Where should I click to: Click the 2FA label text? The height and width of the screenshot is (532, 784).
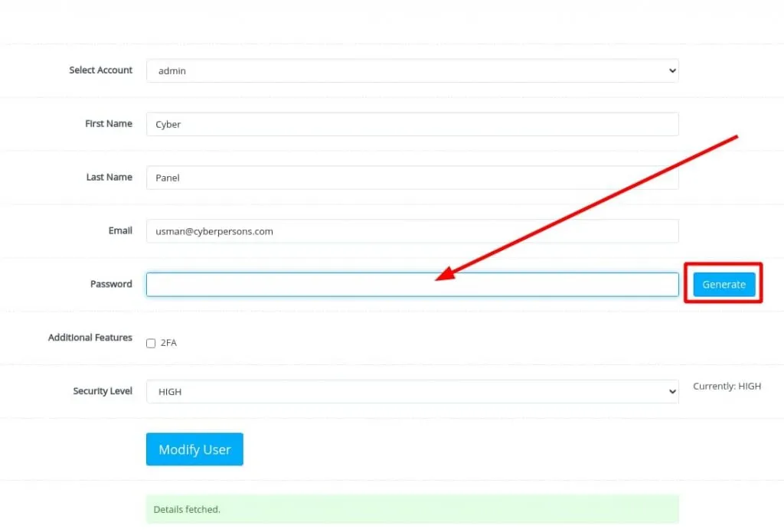(x=168, y=343)
